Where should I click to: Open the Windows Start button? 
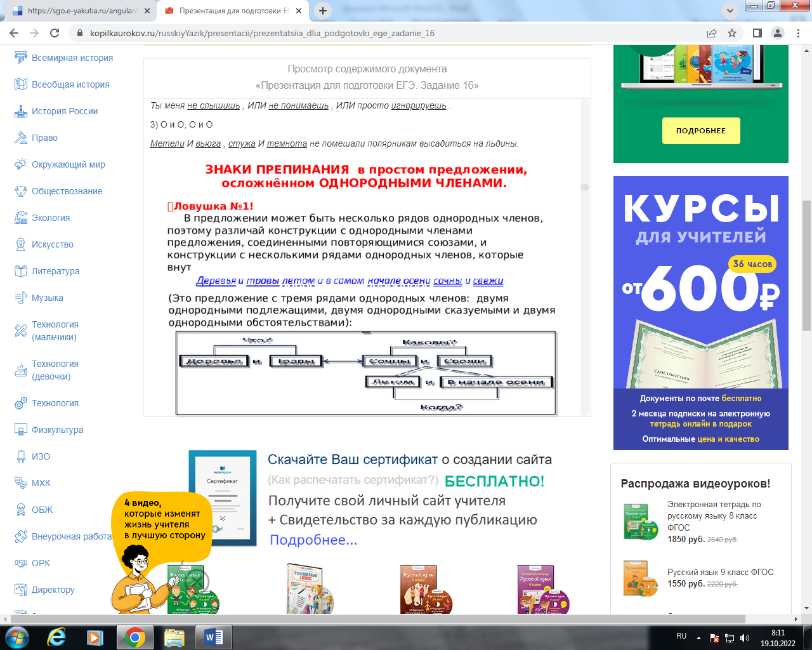[x=17, y=637]
